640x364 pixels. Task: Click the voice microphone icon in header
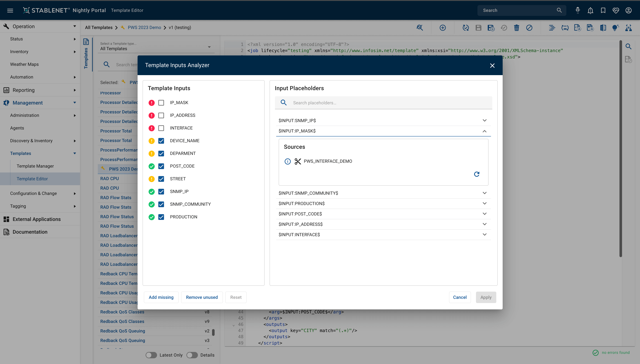(578, 10)
